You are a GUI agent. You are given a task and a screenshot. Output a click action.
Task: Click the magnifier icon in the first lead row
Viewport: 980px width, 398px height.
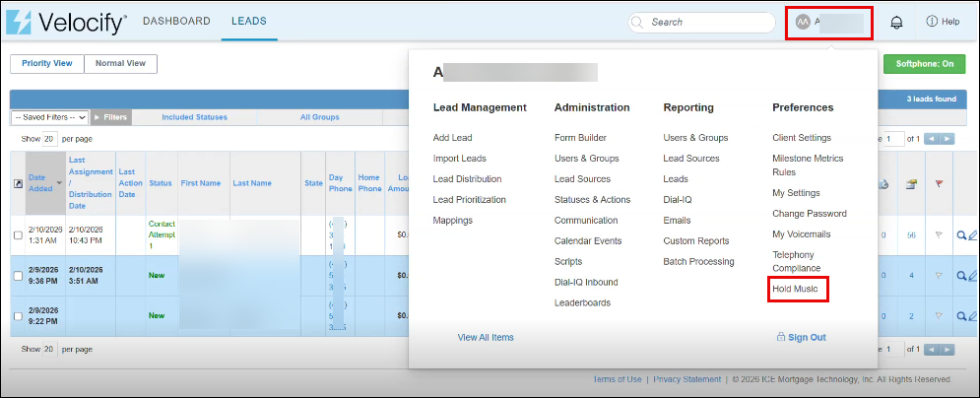(960, 234)
